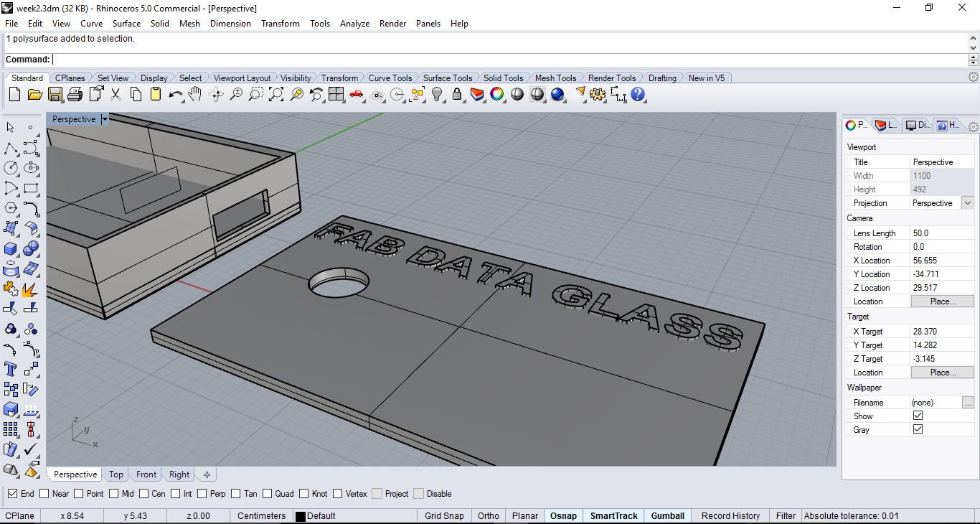The height and width of the screenshot is (524, 980).
Task: Uncheck the Wallpaper Gray checkbox
Action: coord(918,429)
